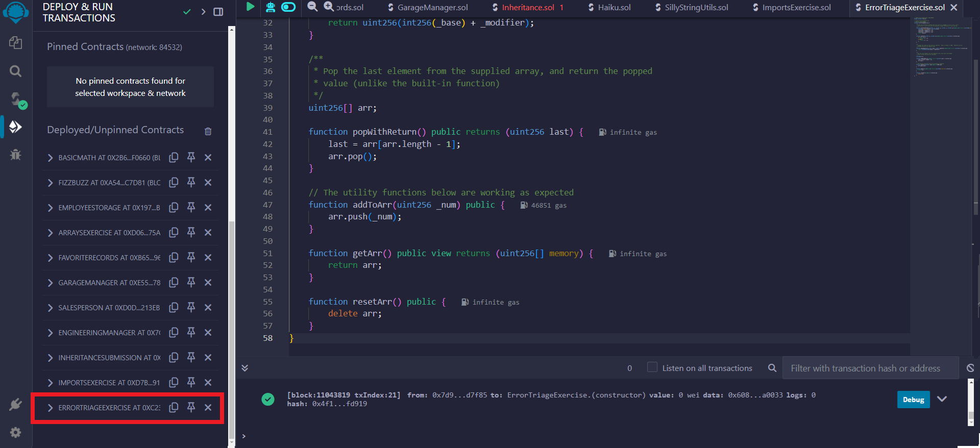Expand the SALESPERSON contract entry

tap(50, 308)
